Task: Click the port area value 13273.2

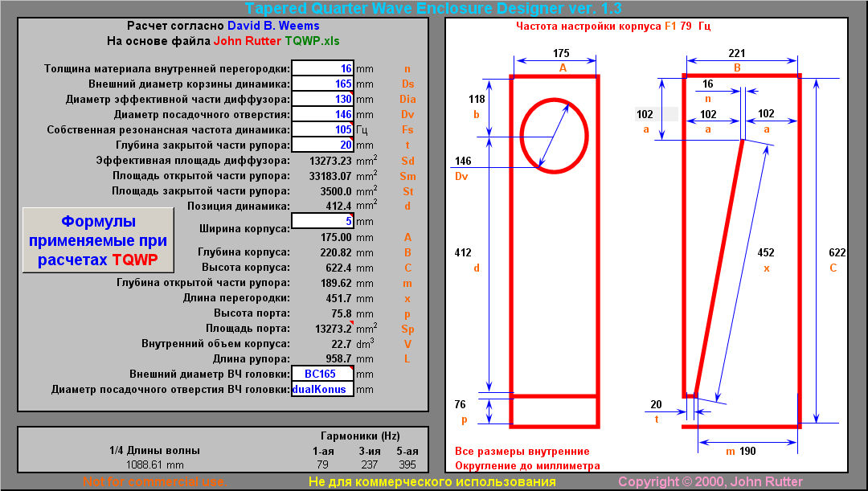Action: click(x=334, y=329)
